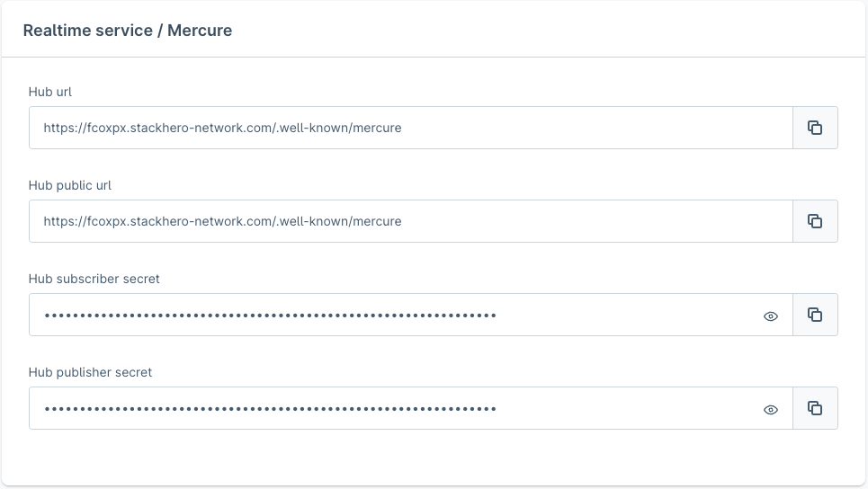The height and width of the screenshot is (489, 868).
Task: Click empty space after the Hub url address
Action: click(x=594, y=128)
